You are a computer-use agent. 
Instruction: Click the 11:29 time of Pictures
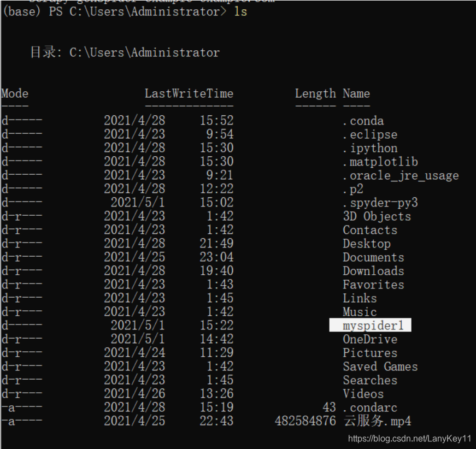(216, 353)
